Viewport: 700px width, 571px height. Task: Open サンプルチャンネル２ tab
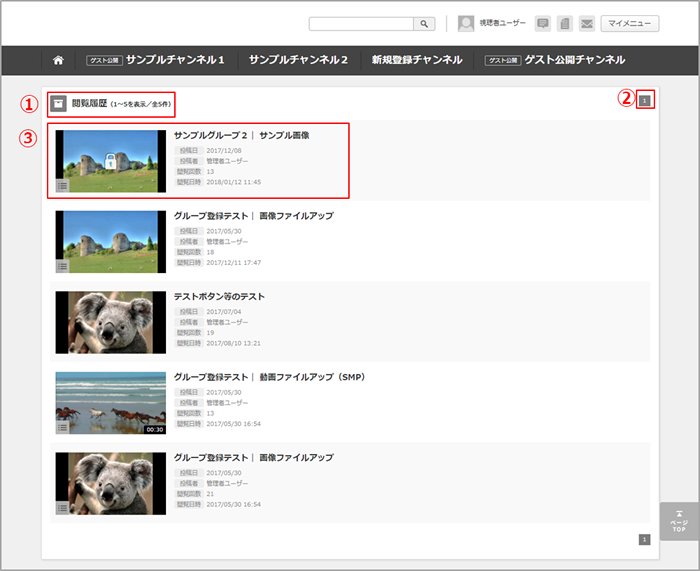coord(298,60)
